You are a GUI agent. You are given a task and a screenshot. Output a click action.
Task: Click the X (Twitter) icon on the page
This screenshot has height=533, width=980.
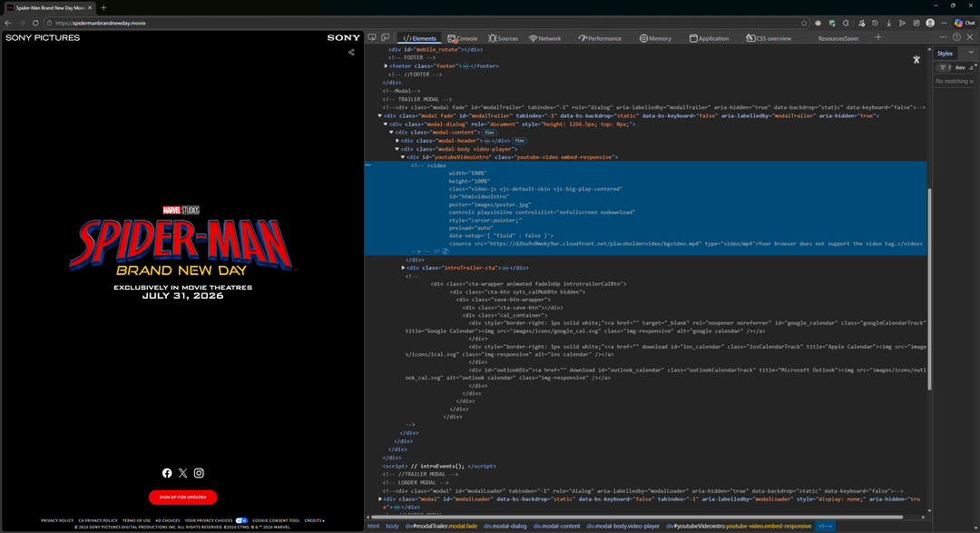pyautogui.click(x=182, y=473)
